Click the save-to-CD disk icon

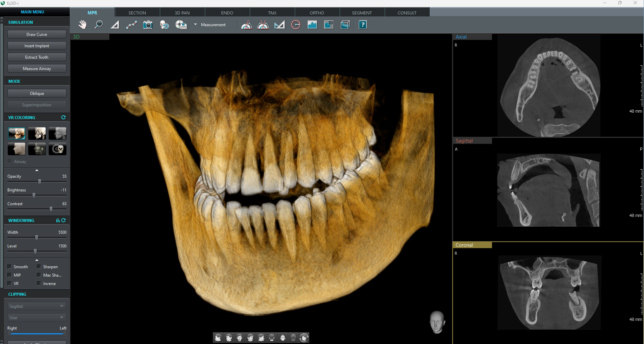coord(181,25)
